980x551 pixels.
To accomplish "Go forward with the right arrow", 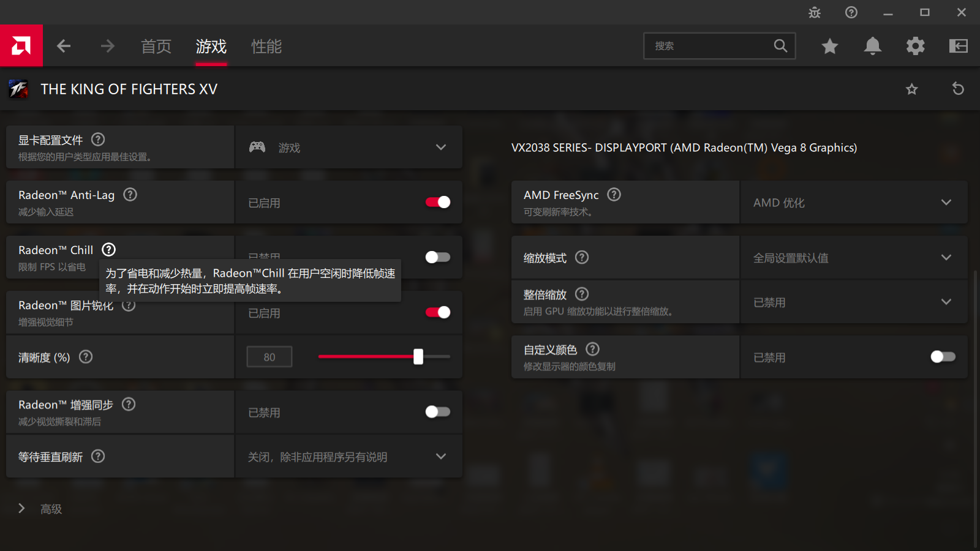I will click(108, 46).
